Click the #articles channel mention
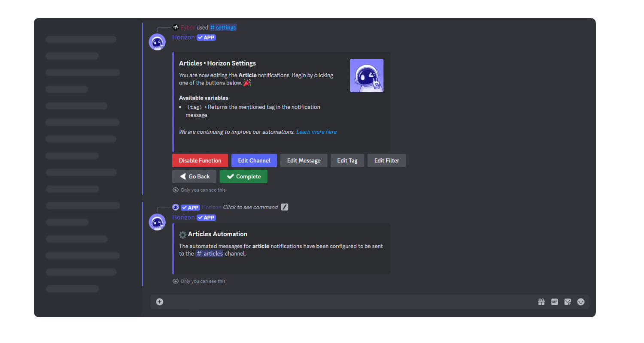This screenshot has height=343, width=644. tap(210, 253)
